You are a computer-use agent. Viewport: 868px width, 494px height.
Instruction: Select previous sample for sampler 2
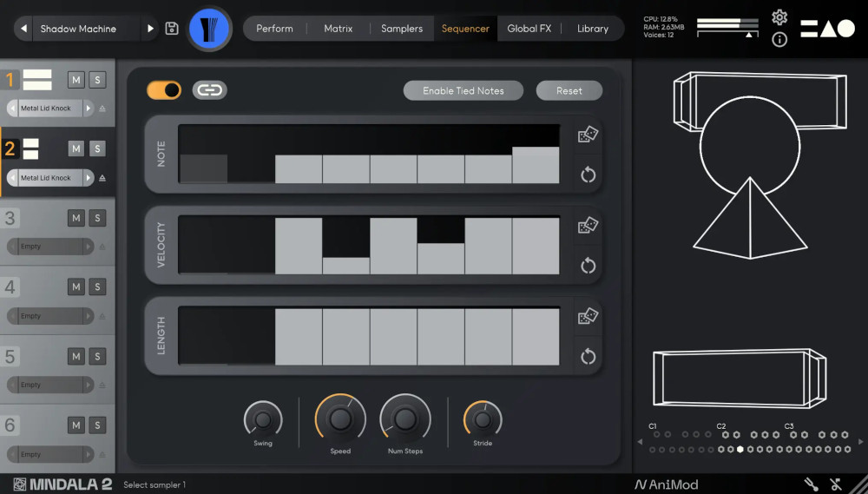(x=12, y=178)
